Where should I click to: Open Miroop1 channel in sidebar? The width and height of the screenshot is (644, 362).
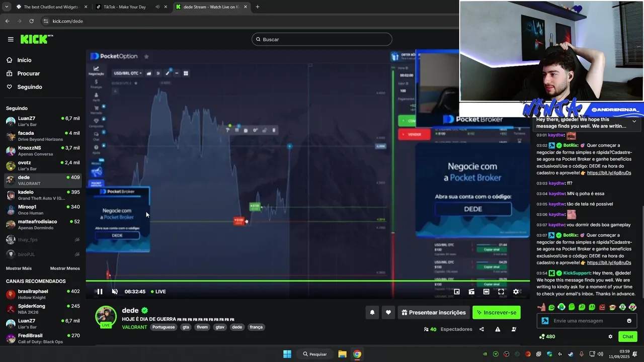[43, 210]
